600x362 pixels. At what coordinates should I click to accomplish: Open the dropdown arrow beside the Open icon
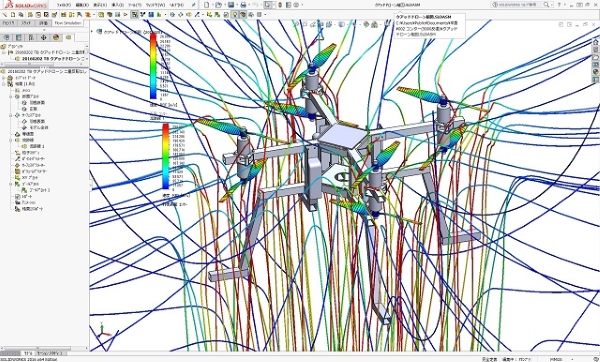(225, 5)
